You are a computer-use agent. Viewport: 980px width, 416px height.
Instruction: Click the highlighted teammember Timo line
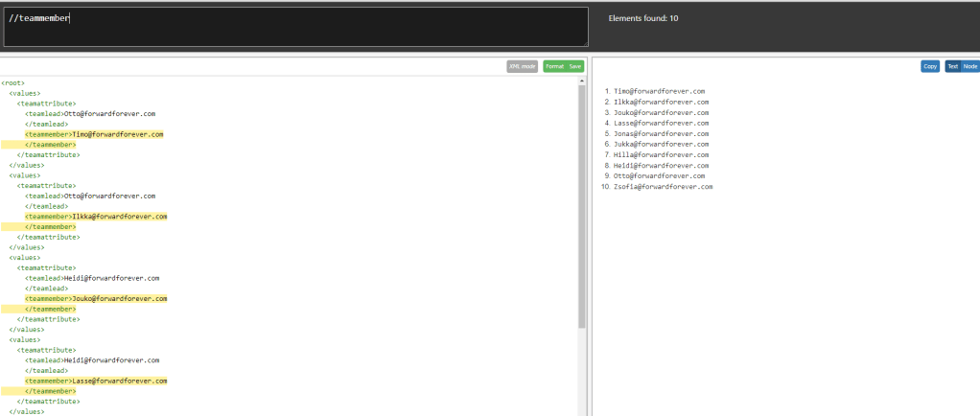(94, 134)
